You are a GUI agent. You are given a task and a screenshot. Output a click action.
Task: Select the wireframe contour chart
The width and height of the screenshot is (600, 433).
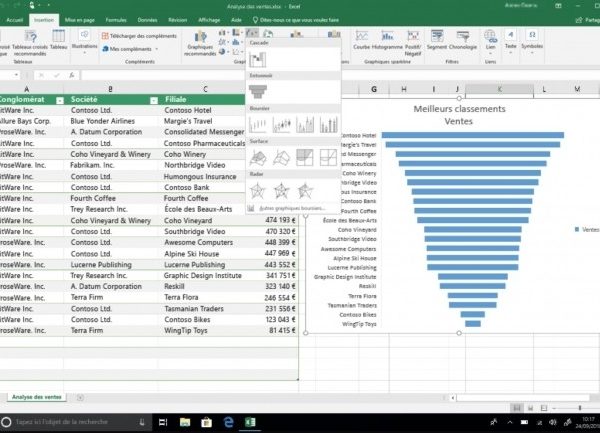(x=329, y=158)
